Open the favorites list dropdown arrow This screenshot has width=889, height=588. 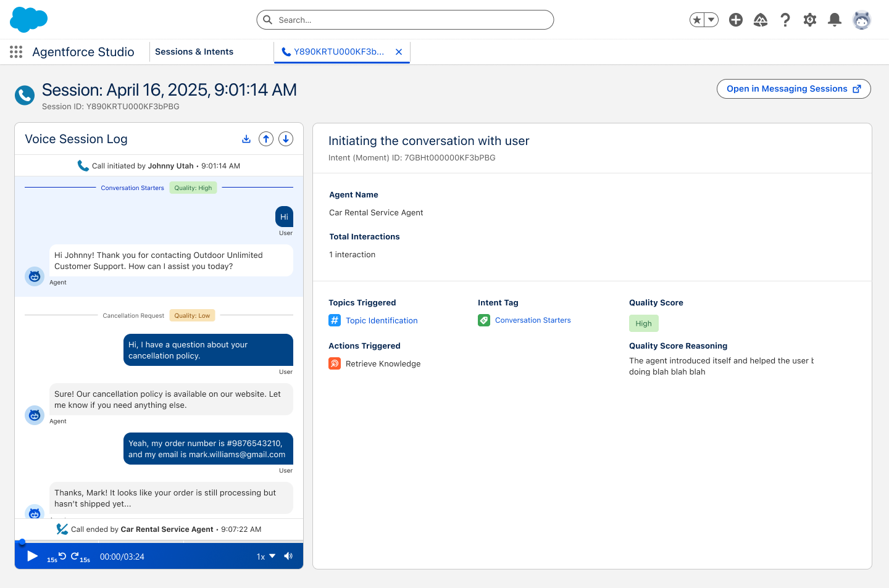click(711, 20)
